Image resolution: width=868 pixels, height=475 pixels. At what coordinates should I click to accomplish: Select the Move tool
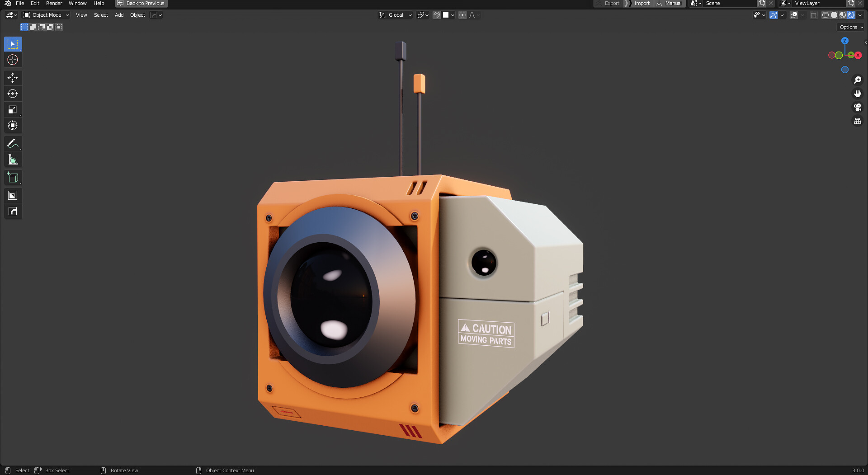click(13, 78)
